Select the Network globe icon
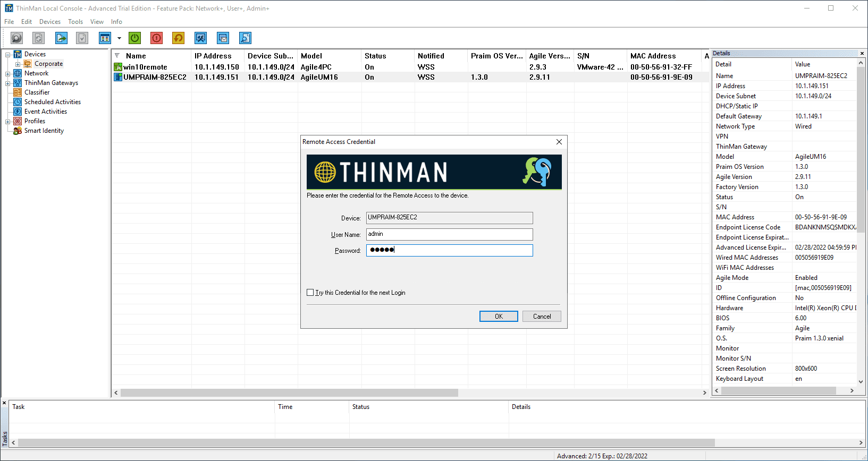The image size is (868, 461). coord(18,73)
